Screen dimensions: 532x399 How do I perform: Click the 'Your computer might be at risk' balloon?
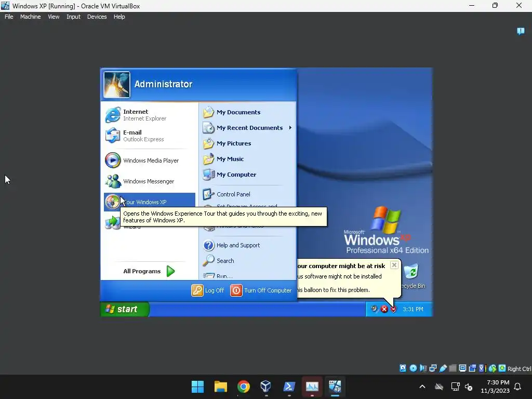(x=349, y=278)
